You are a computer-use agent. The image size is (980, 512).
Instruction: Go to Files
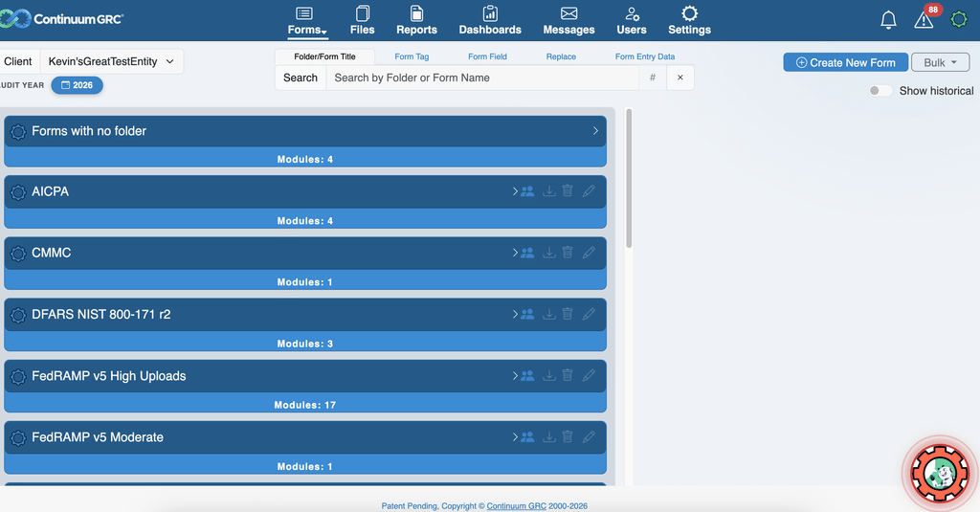362,21
